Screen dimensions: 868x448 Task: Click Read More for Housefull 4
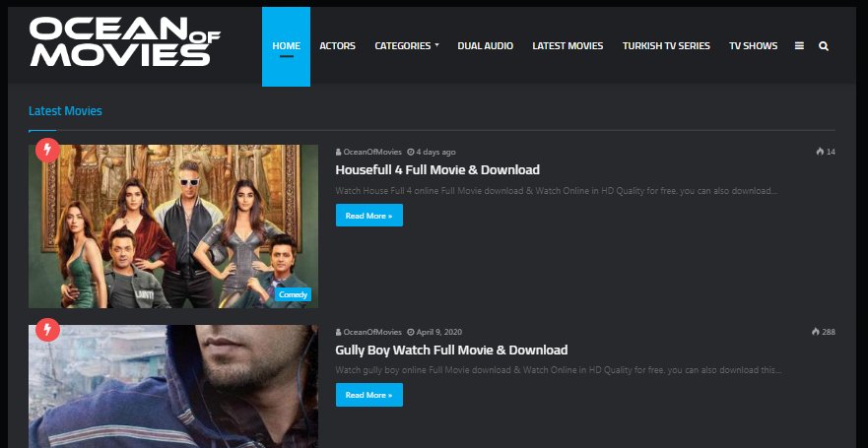(x=369, y=216)
